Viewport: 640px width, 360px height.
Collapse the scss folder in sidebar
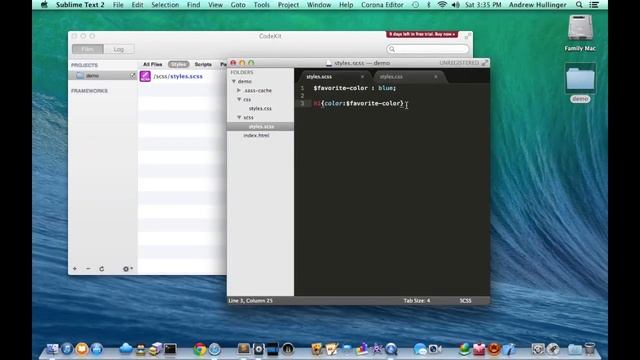click(239, 117)
